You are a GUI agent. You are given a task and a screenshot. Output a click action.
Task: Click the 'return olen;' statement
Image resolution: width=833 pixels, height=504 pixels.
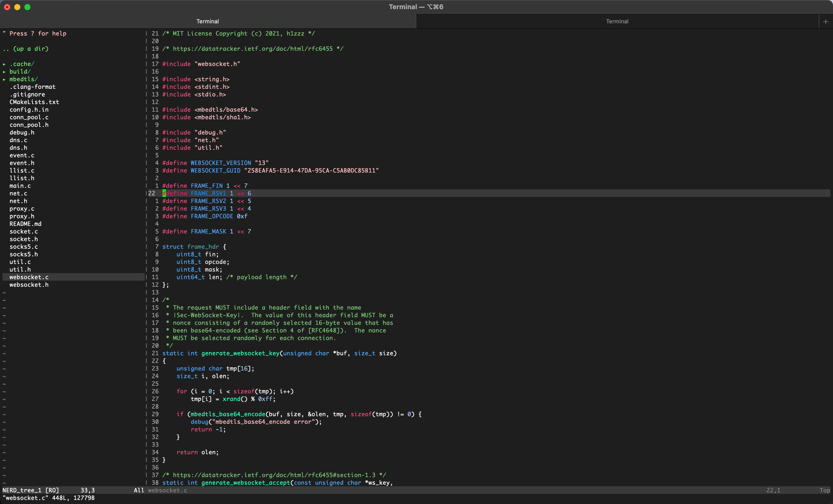pos(197,452)
